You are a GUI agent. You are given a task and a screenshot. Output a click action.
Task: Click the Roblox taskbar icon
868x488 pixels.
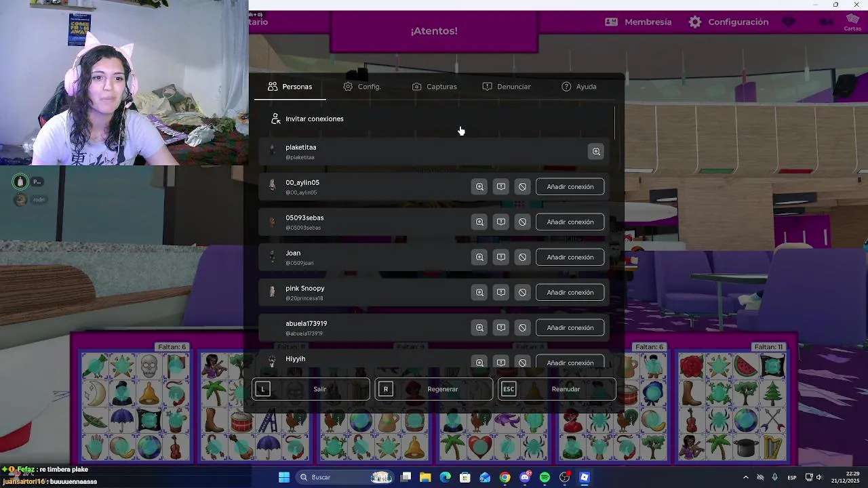click(x=584, y=477)
